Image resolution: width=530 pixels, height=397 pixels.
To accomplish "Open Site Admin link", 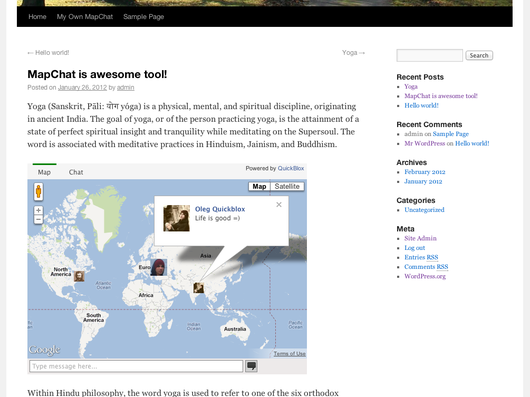I will click(420, 238).
